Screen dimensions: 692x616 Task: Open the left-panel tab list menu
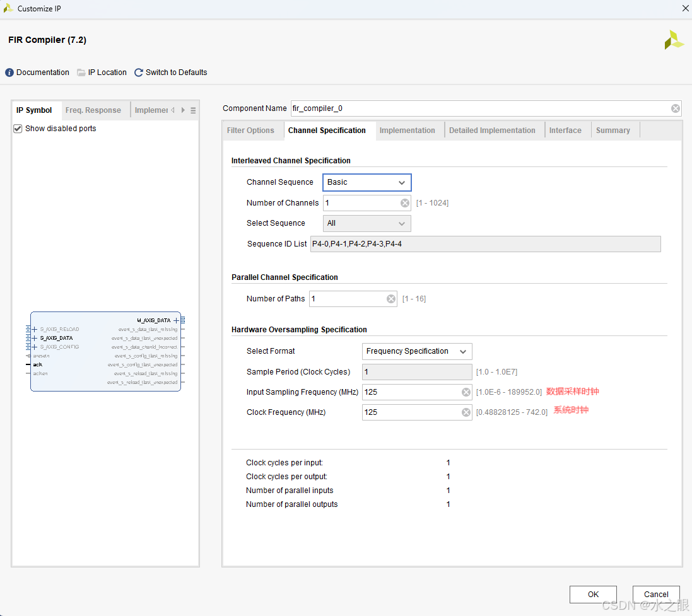193,111
